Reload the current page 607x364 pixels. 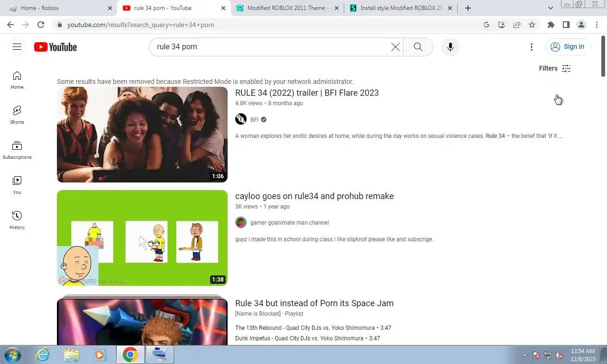coord(41,25)
